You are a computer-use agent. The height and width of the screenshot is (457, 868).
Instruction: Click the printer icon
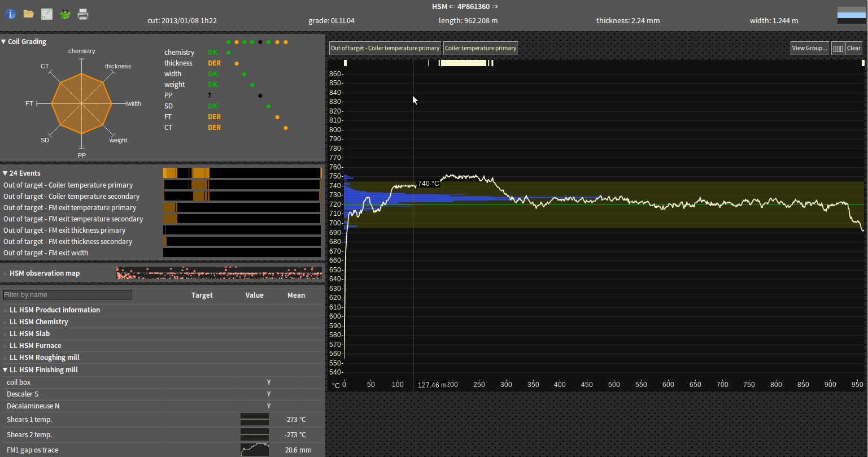[x=83, y=14]
